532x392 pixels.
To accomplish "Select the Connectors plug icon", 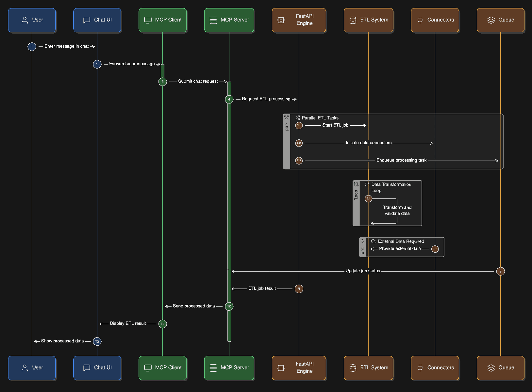I will (420, 20).
